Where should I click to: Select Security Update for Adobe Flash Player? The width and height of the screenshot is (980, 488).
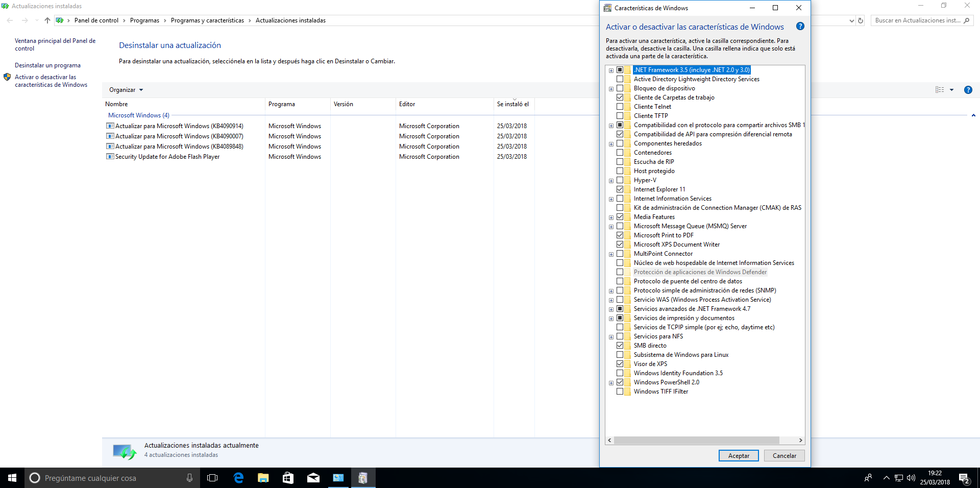point(167,157)
